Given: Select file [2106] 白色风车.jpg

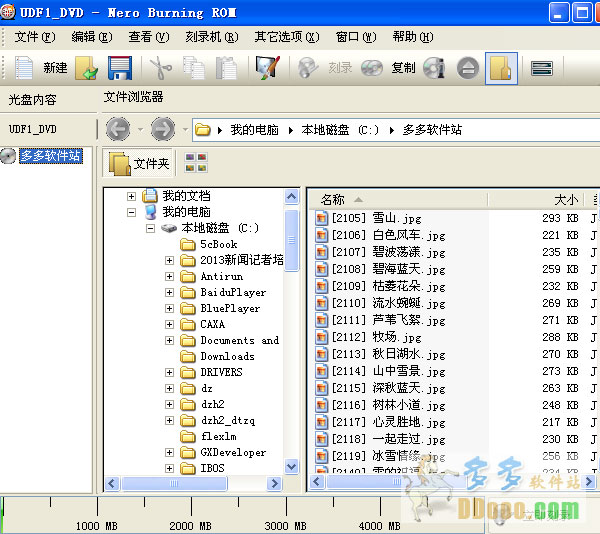Looking at the screenshot, I should [388, 235].
